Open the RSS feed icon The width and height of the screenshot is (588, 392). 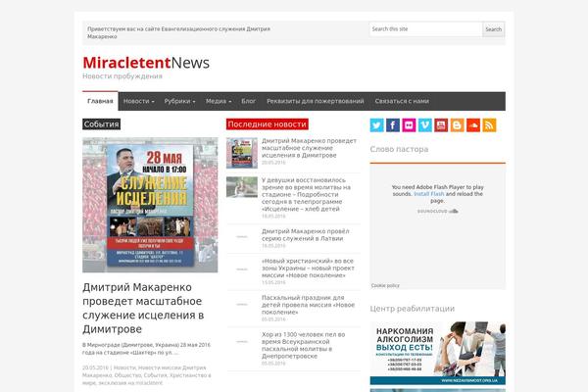pos(489,125)
